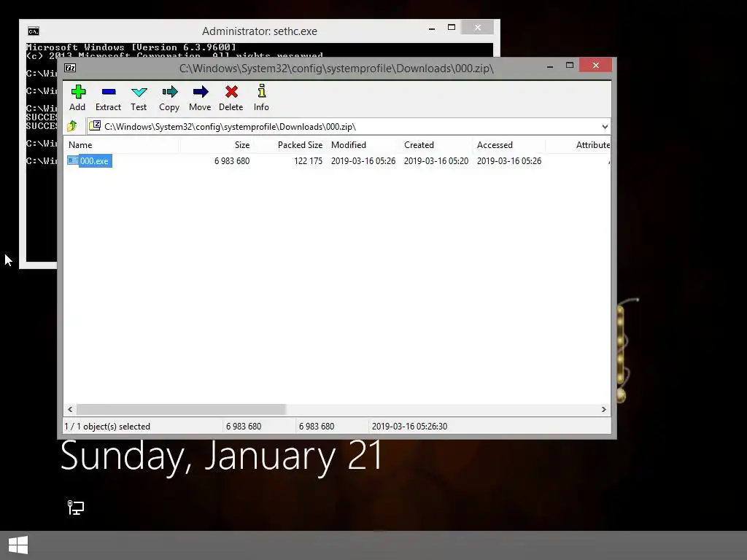The height and width of the screenshot is (560, 747).
Task: Choose the Move toolbar icon
Action: 200,92
